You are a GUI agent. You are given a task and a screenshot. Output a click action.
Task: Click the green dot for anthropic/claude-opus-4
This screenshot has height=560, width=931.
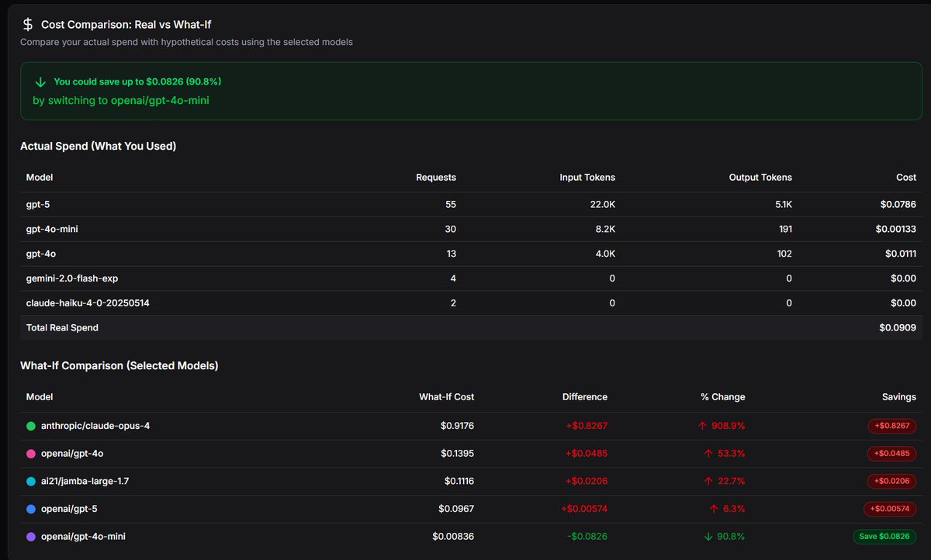pos(31,426)
